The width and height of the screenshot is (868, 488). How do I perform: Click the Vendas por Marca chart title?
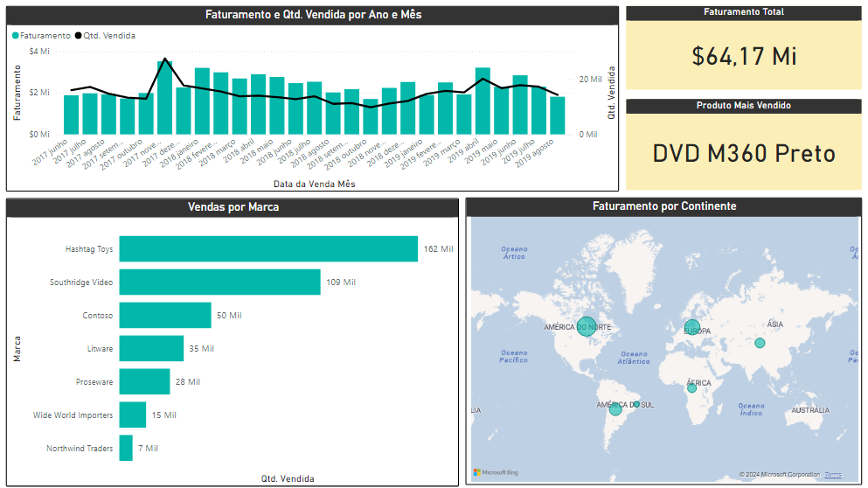coord(233,207)
